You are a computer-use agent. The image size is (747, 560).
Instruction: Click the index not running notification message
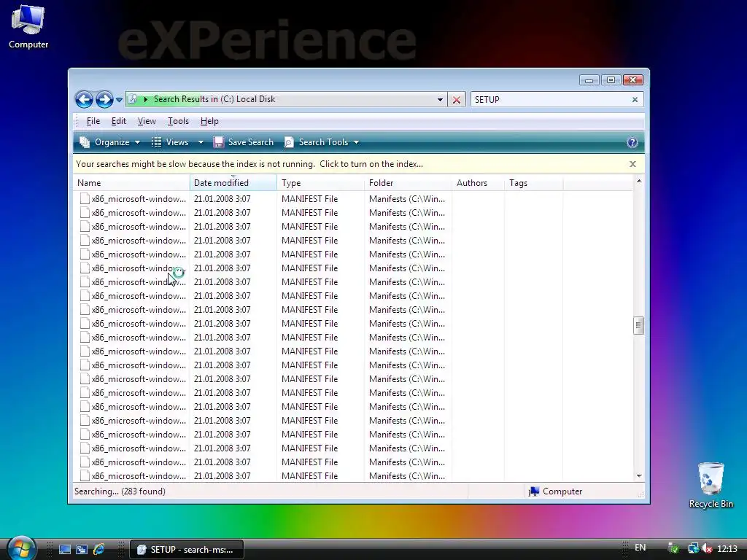click(x=249, y=164)
